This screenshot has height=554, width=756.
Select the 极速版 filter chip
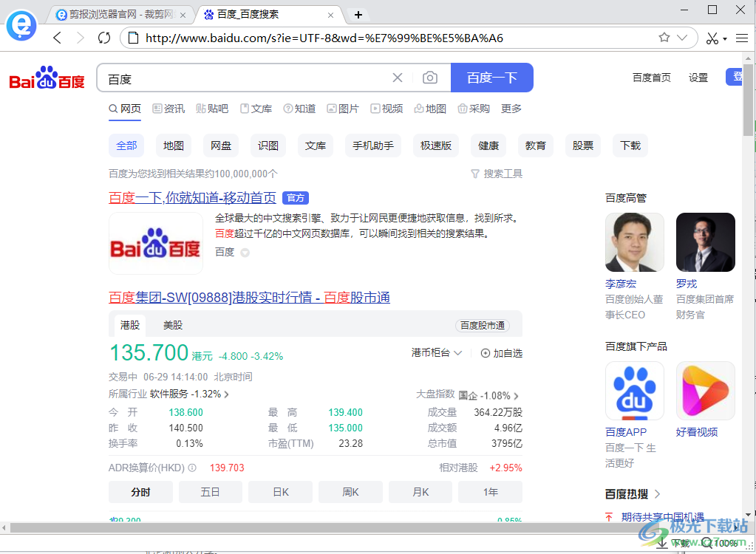436,146
